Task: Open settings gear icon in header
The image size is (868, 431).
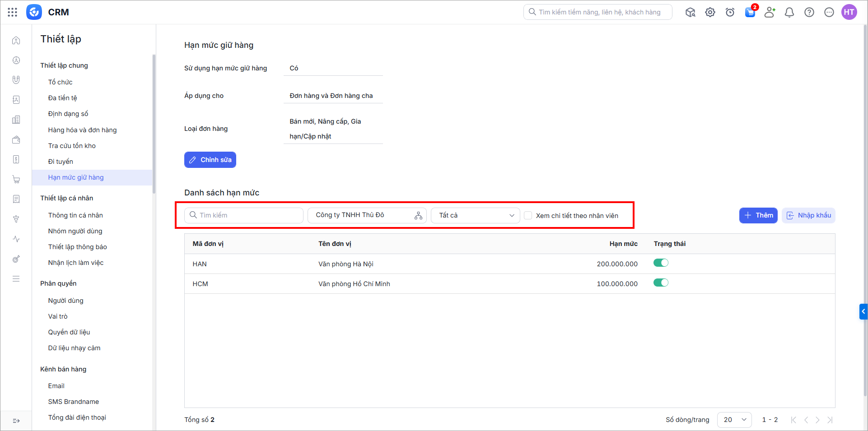Action: [x=710, y=12]
